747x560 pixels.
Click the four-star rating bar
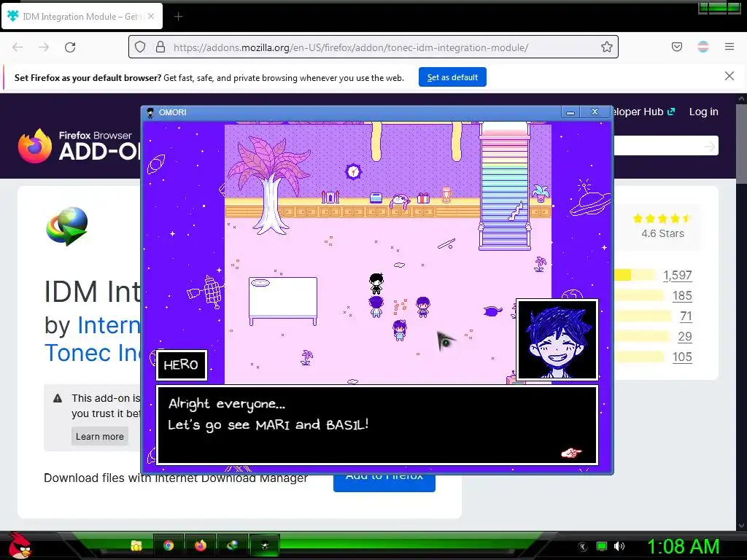point(638,296)
